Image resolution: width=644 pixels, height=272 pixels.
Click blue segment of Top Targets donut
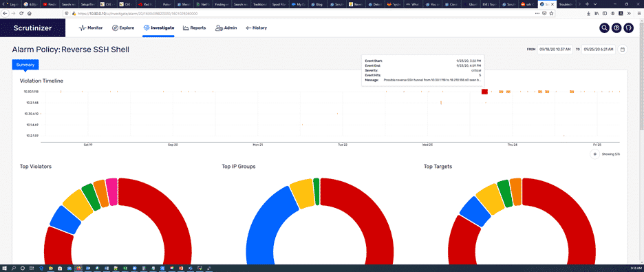475,211
